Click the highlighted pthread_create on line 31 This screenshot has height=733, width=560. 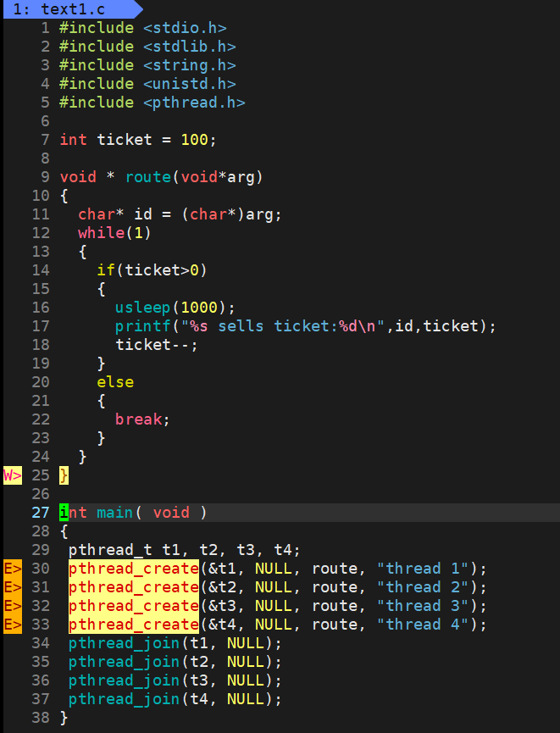point(134,587)
